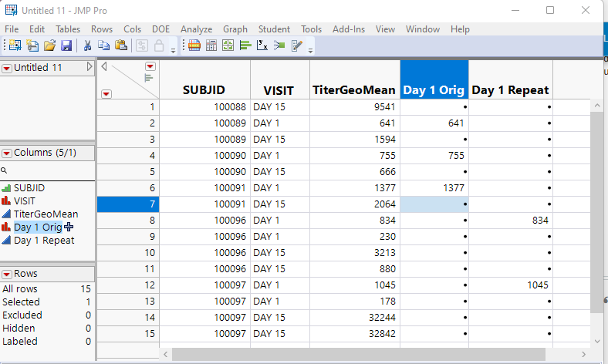Select SUBJID in the Columns list
Viewport: 608px width, 364px height.
coord(29,188)
